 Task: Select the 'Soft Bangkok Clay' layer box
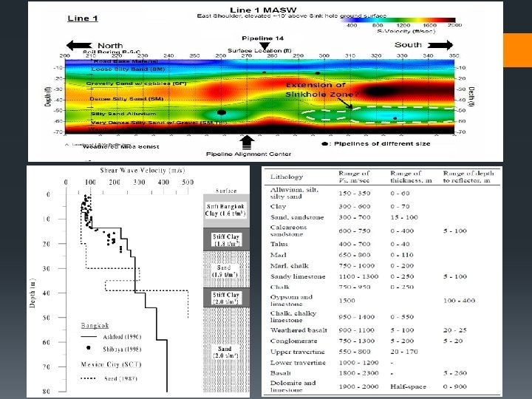(x=225, y=211)
